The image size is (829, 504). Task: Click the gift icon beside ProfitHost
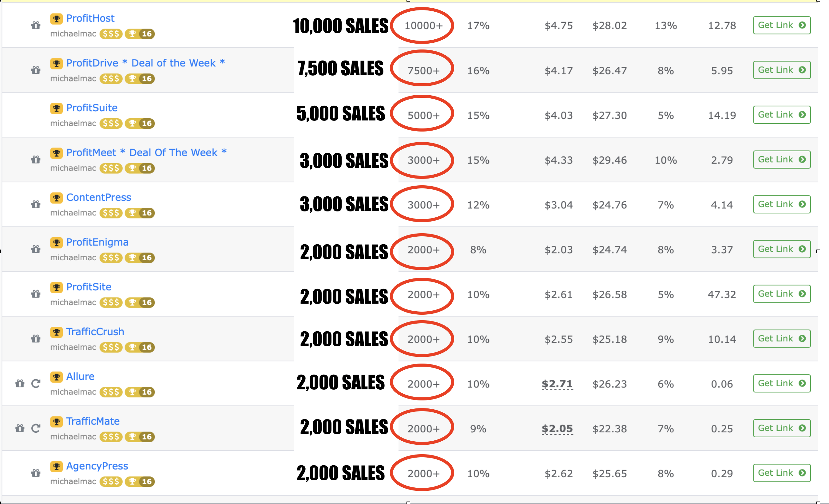click(36, 25)
